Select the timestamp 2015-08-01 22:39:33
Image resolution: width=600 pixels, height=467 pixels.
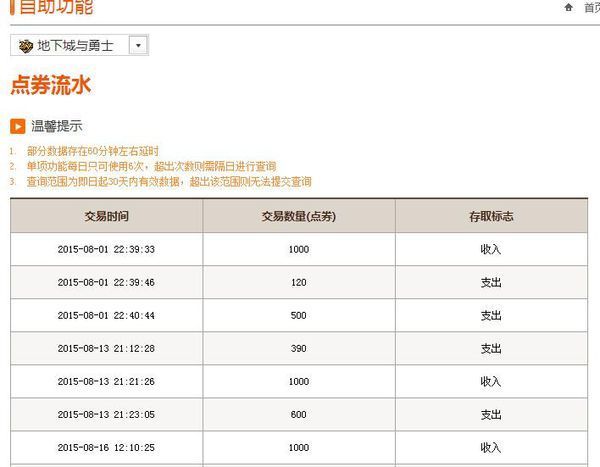click(x=106, y=250)
